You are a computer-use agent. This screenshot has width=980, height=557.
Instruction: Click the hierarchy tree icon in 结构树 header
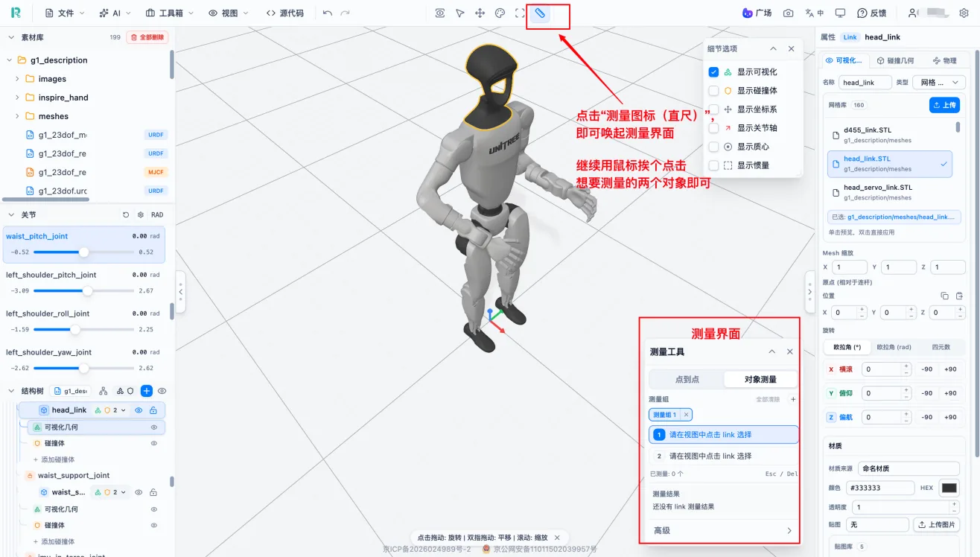click(x=104, y=391)
